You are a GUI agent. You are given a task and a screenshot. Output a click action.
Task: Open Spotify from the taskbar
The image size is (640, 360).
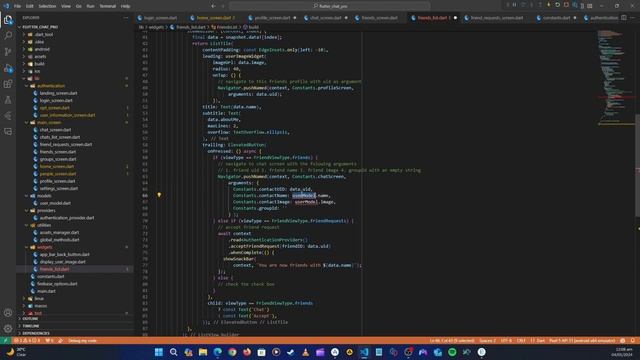click(x=452, y=352)
